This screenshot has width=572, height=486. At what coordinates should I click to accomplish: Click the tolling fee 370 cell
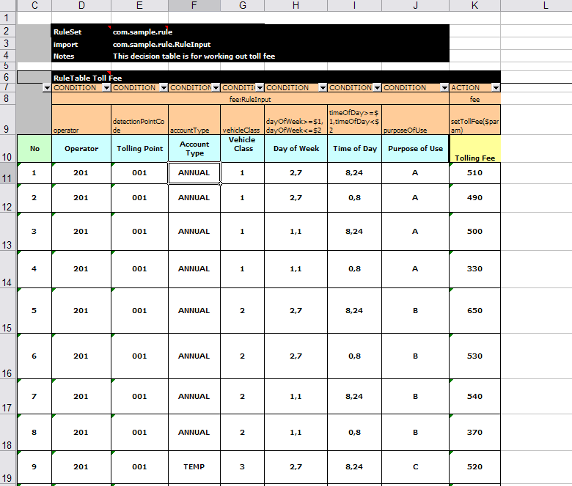point(475,432)
